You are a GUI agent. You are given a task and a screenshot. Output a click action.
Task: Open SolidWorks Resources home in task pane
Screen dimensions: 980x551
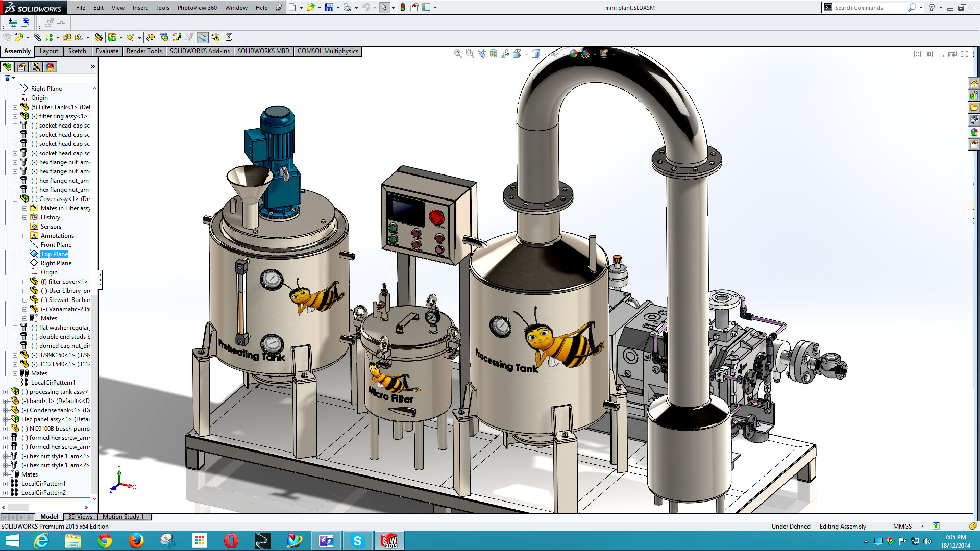coord(974,83)
